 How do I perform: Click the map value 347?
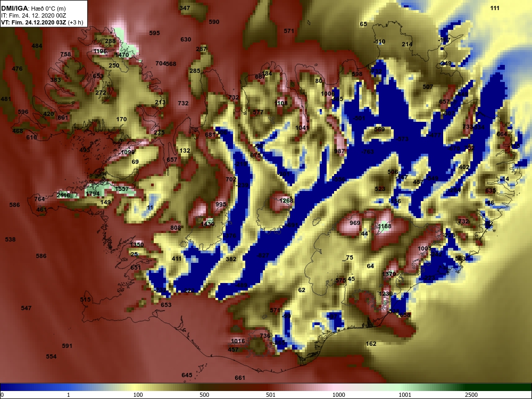pyautogui.click(x=185, y=8)
